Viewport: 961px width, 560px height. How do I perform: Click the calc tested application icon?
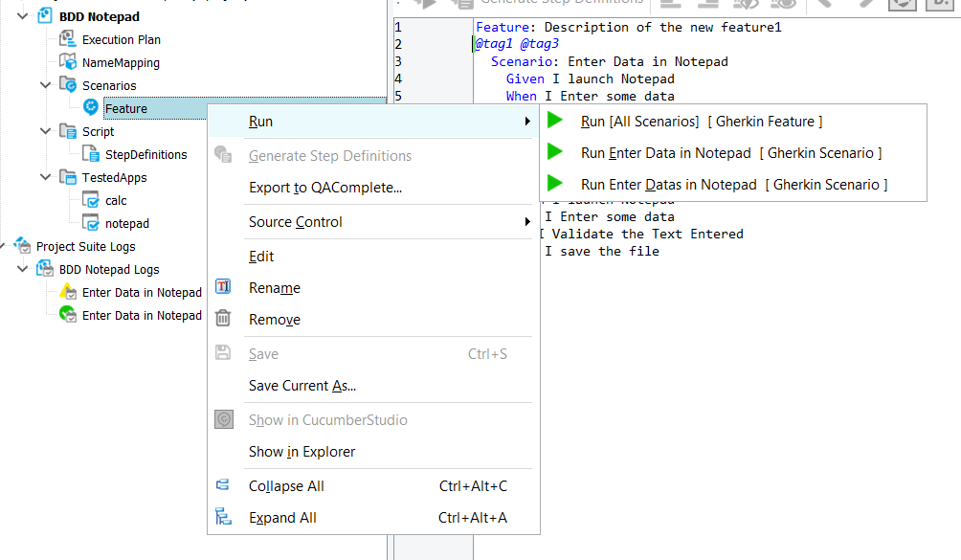(x=90, y=199)
